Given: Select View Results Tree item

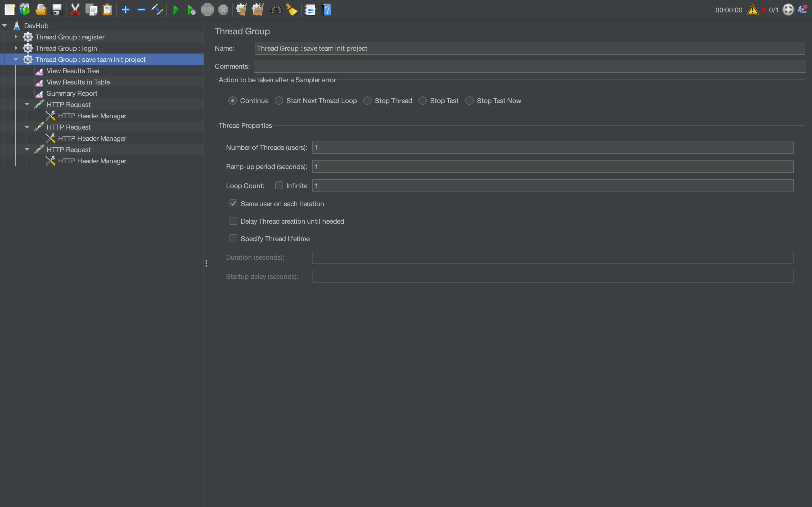Looking at the screenshot, I should click(x=72, y=71).
